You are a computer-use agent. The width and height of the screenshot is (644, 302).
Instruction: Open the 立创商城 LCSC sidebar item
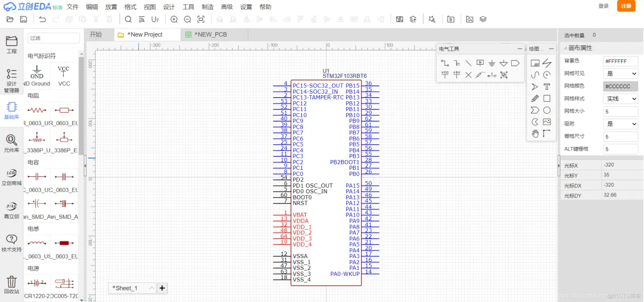tap(11, 177)
